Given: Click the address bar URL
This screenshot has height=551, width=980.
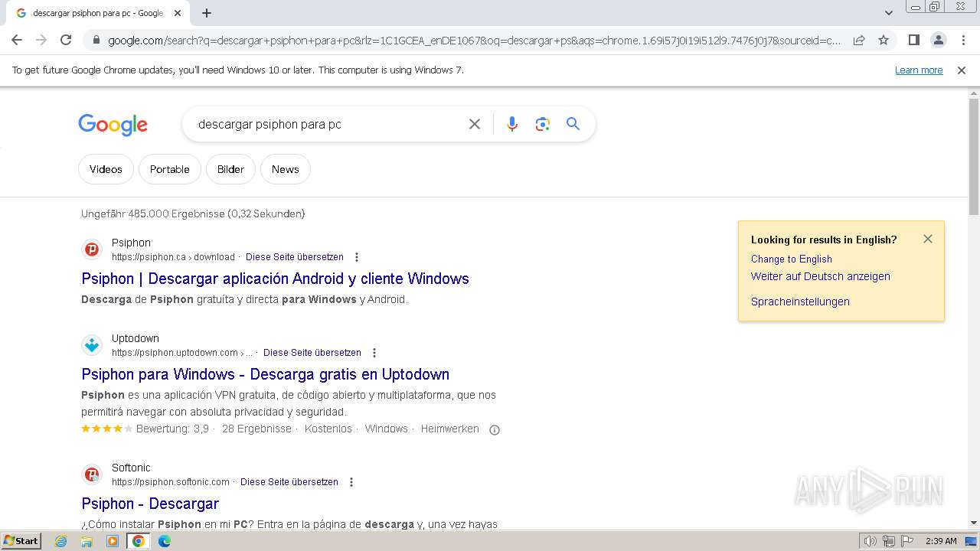Looking at the screenshot, I should click(474, 41).
